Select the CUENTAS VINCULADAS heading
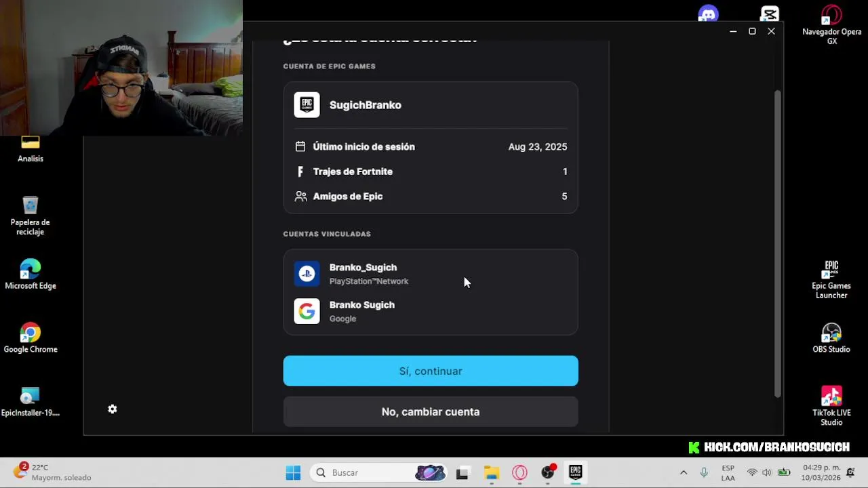The width and height of the screenshot is (868, 488). coord(327,234)
